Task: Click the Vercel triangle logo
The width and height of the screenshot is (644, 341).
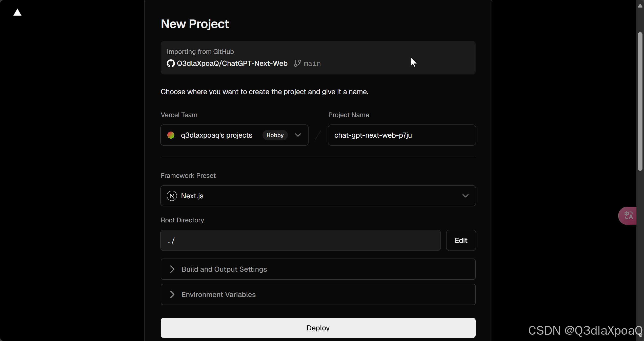Action: point(17,12)
